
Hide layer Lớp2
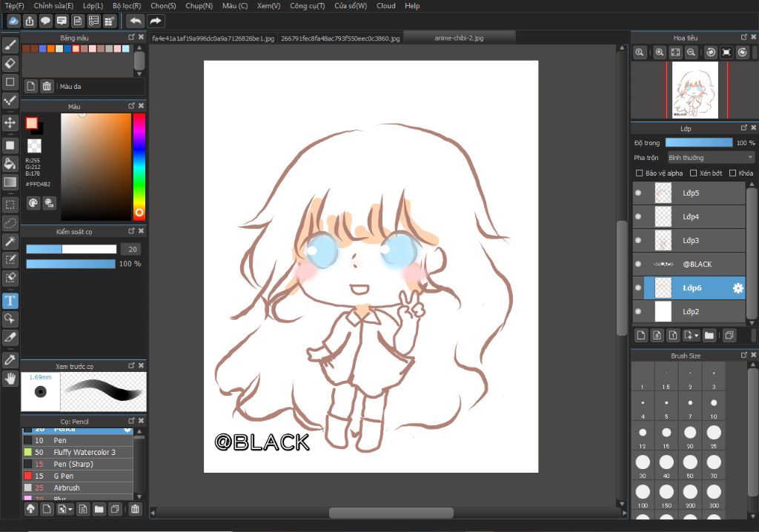(x=638, y=311)
